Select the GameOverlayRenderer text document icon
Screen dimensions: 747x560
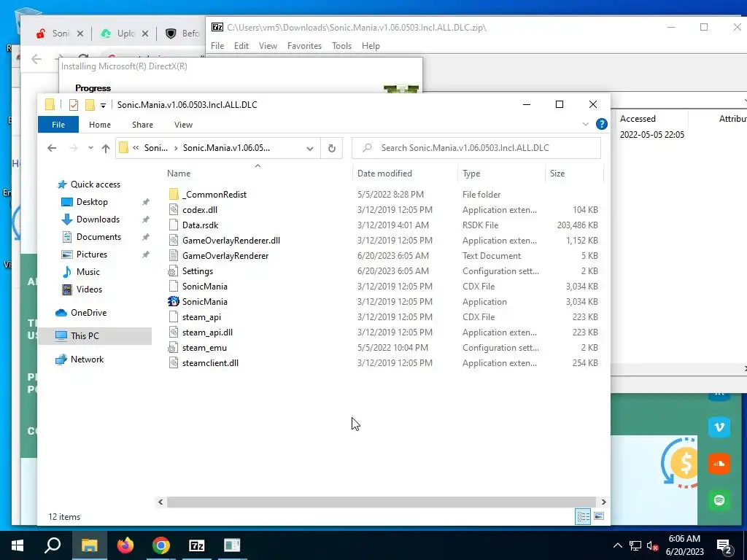[174, 256]
